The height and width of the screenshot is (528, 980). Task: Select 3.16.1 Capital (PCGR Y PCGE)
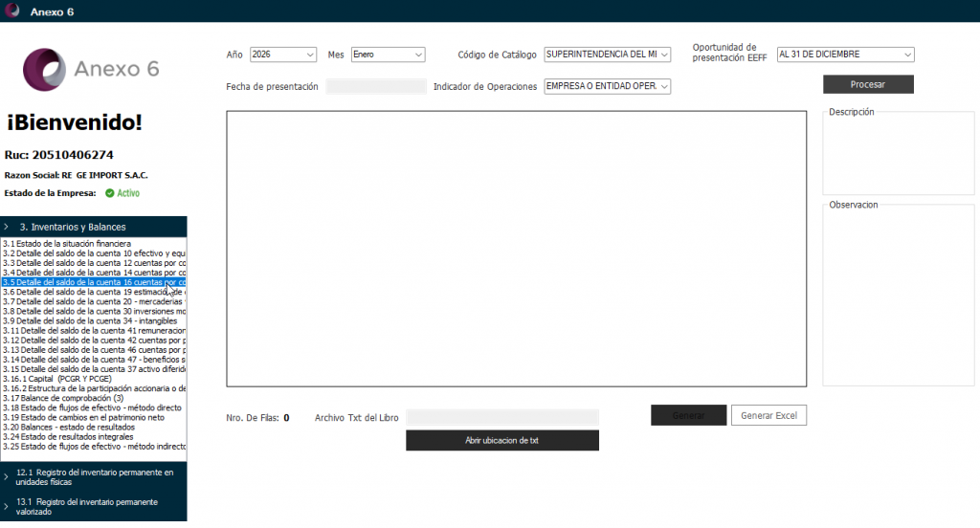(94, 379)
